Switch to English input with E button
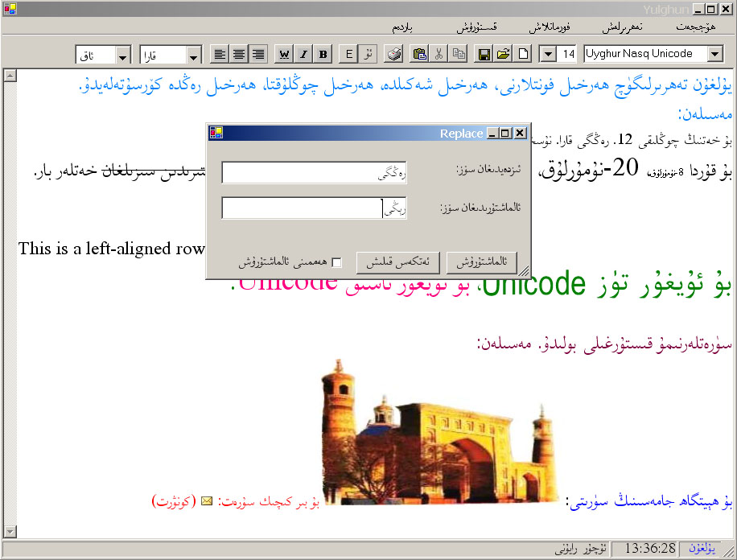This screenshot has width=737, height=560. (348, 55)
